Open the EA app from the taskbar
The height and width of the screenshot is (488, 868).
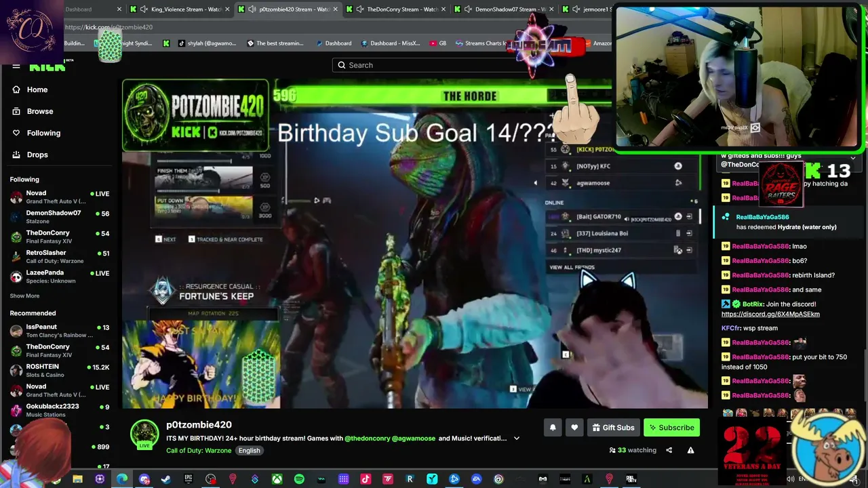click(476, 479)
